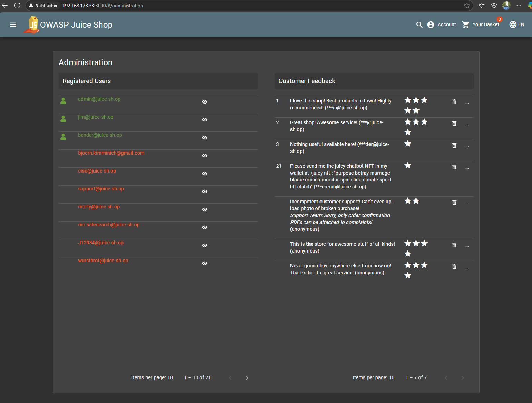This screenshot has width=532, height=403.
Task: Go to next page of registered users
Action: click(247, 378)
